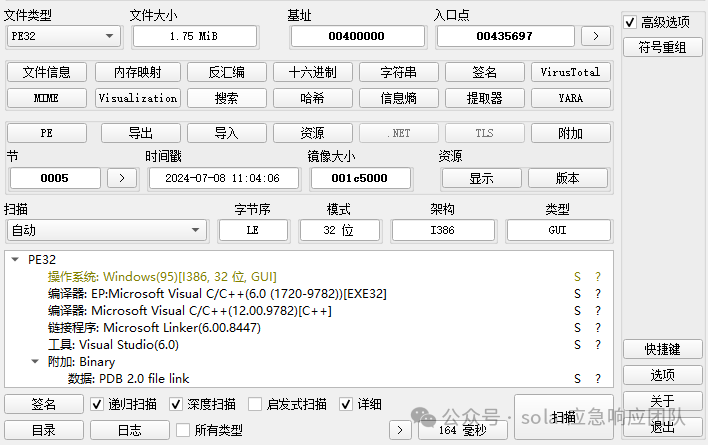Screen dimensions: 708x445
Task: Open the 导出 exports view
Action: (x=140, y=133)
